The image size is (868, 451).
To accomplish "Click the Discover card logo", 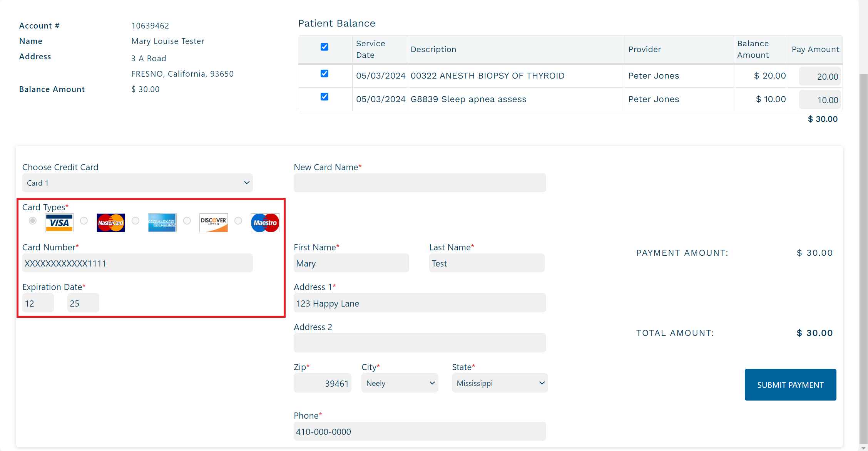I will (x=214, y=223).
